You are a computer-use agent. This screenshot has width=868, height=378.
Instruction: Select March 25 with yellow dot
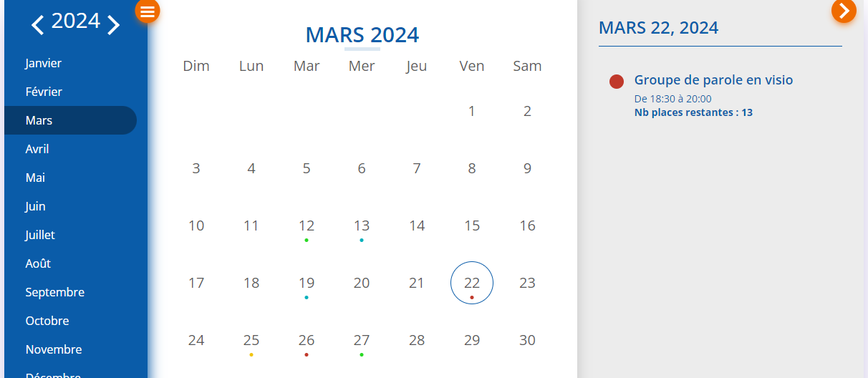click(251, 341)
